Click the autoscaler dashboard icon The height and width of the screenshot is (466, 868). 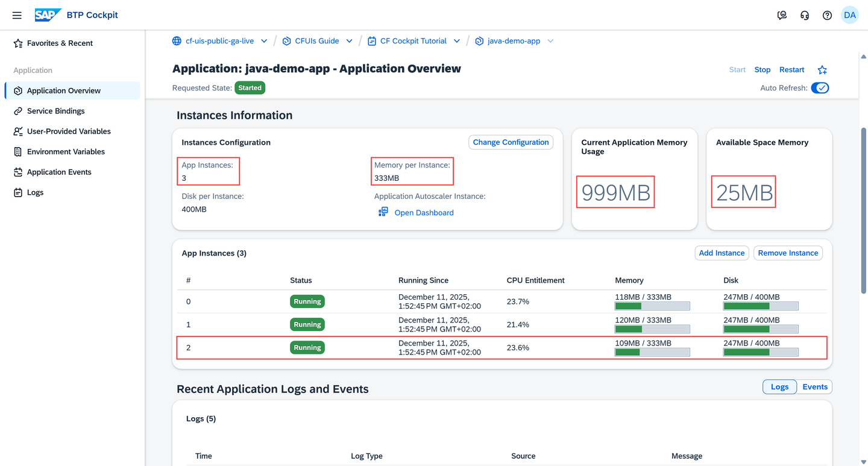pos(383,212)
